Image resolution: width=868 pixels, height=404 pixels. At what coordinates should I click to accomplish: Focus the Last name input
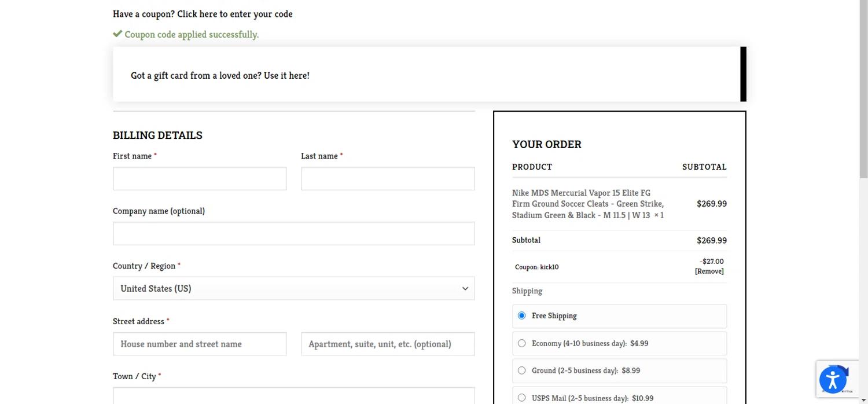click(388, 179)
